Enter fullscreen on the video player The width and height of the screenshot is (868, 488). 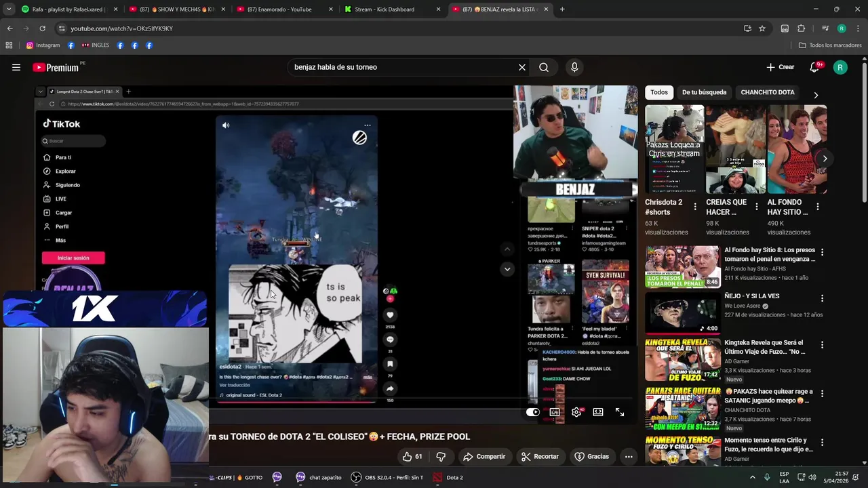[620, 412]
